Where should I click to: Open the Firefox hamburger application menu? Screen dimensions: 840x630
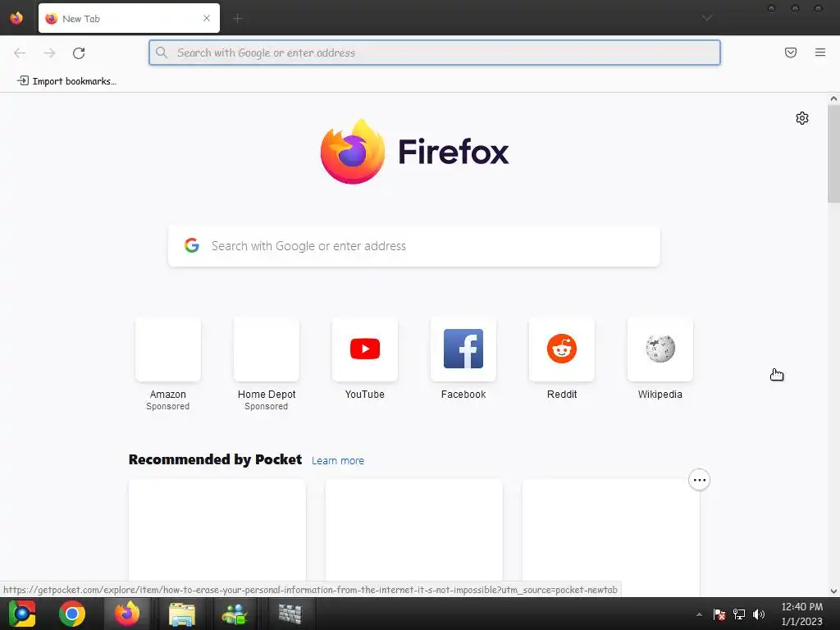pos(820,52)
